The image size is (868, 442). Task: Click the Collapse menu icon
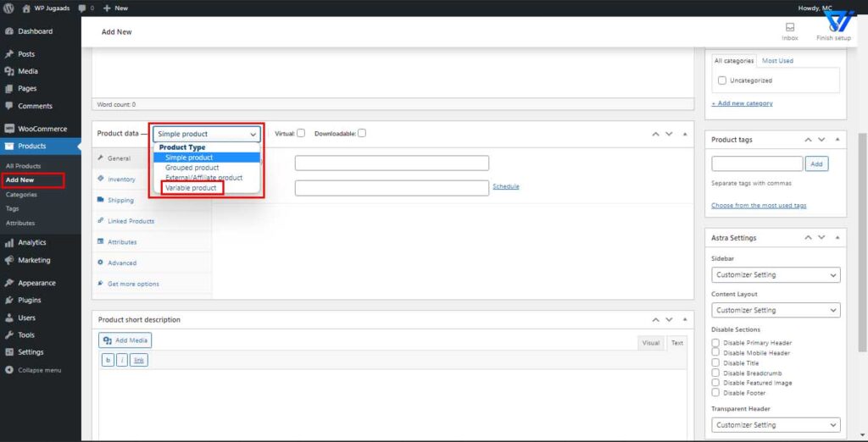coord(8,370)
